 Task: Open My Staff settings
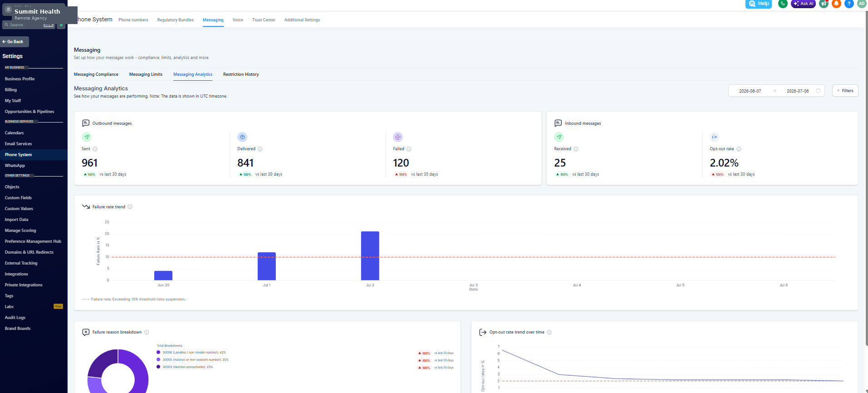coord(13,101)
